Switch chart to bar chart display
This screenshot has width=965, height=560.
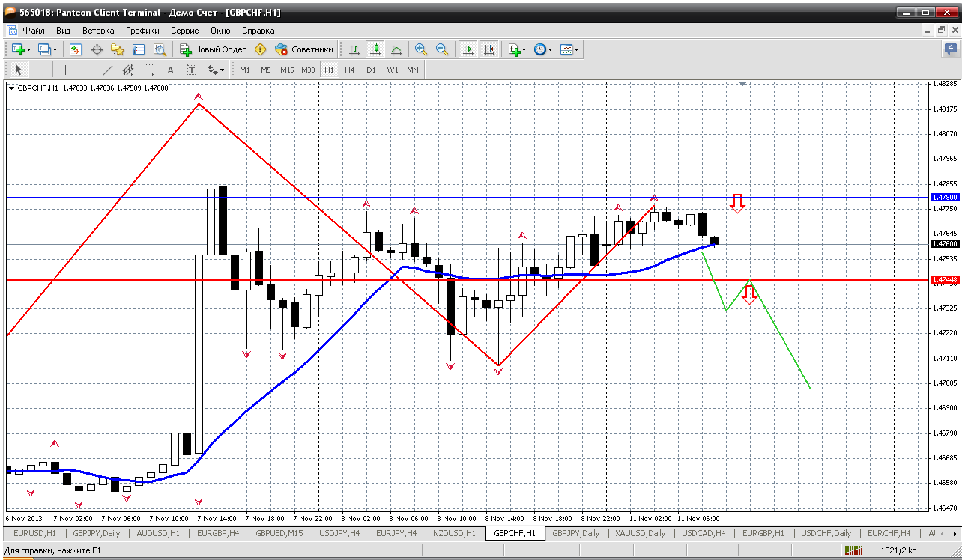click(354, 49)
